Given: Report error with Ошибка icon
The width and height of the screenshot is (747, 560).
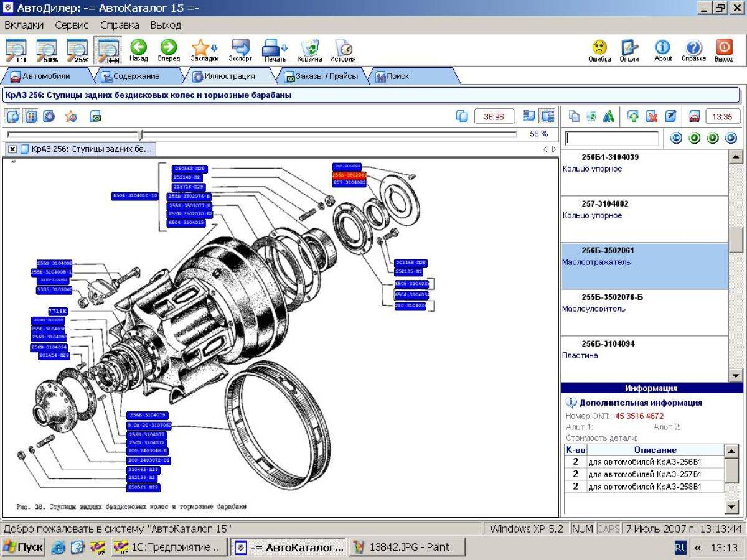Looking at the screenshot, I should click(x=599, y=50).
